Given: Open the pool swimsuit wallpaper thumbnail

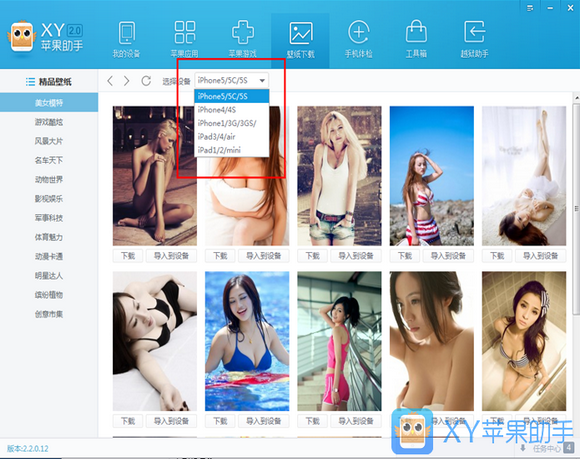Looking at the screenshot, I should pos(247,341).
